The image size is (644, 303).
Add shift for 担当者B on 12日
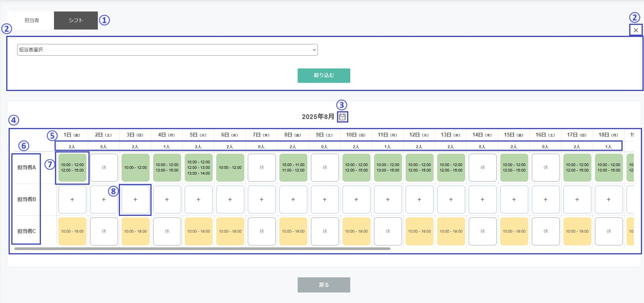(419, 199)
